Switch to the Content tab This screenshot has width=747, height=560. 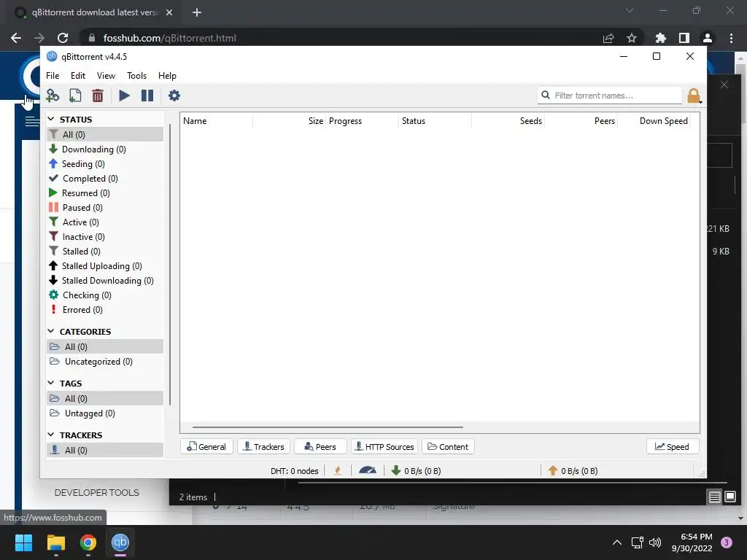click(x=448, y=447)
